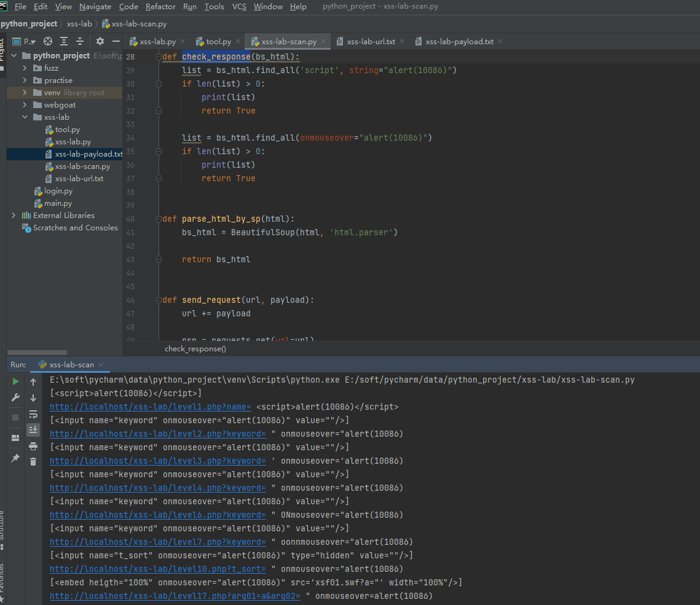The width and height of the screenshot is (700, 605).
Task: Open the Project view dropdown
Action: 25,42
